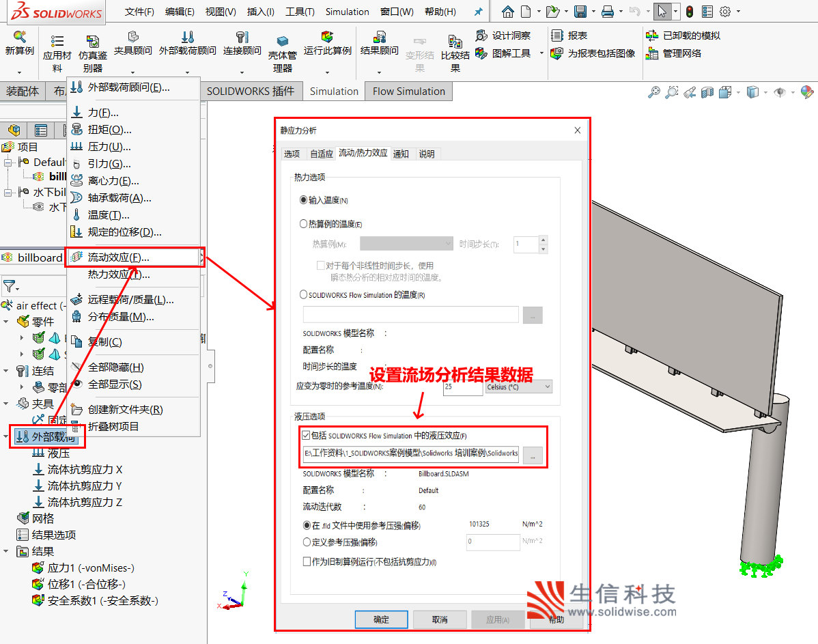This screenshot has height=644, width=818.
Task: Collapse the 结果 tree node
Action: 6,551
